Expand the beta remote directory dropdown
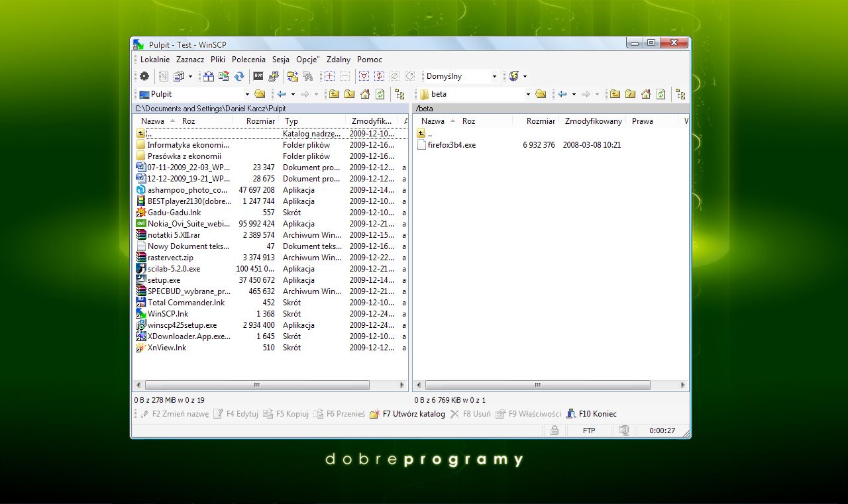Image resolution: width=848 pixels, height=504 pixels. pos(528,94)
